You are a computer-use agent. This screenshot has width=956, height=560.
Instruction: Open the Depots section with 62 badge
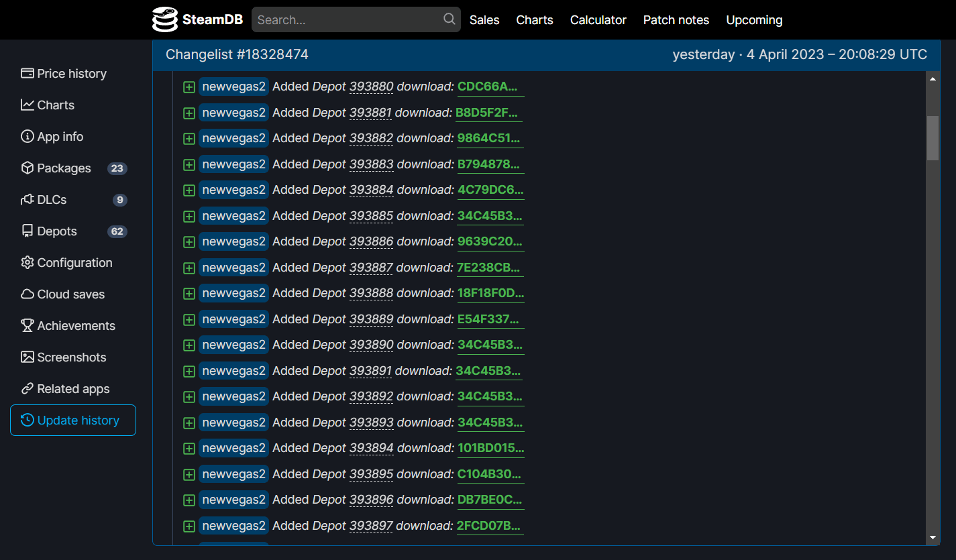[x=73, y=231]
